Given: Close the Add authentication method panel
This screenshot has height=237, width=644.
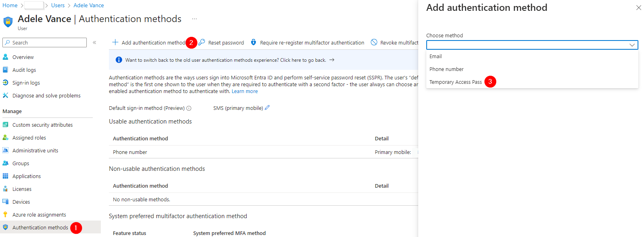Looking at the screenshot, I should (x=639, y=8).
